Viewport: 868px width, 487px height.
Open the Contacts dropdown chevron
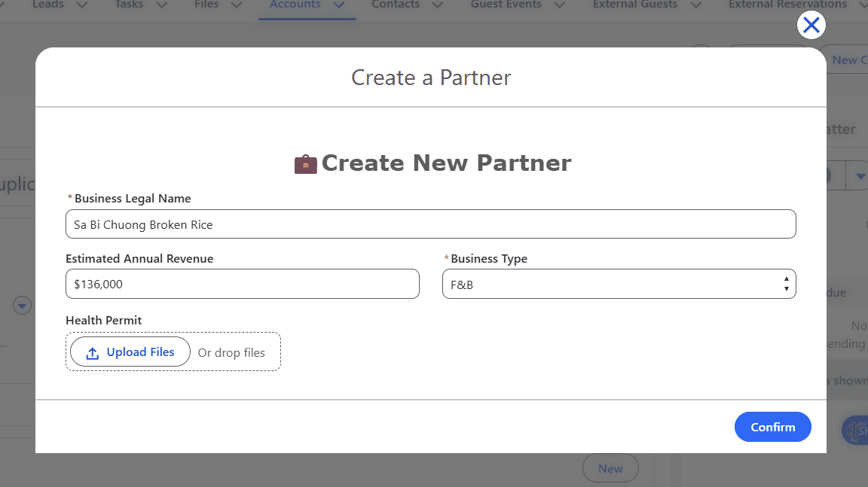436,5
